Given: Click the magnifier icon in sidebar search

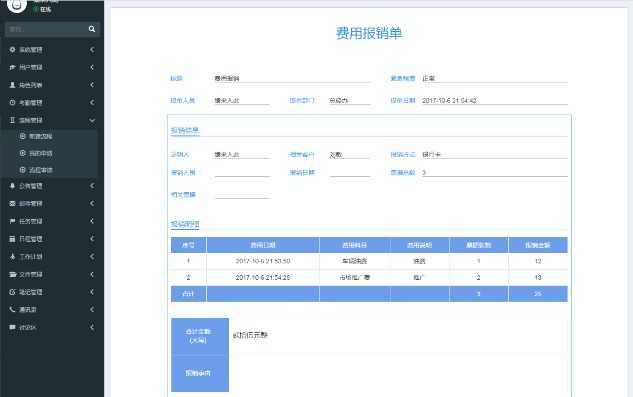Looking at the screenshot, I should 92,29.
